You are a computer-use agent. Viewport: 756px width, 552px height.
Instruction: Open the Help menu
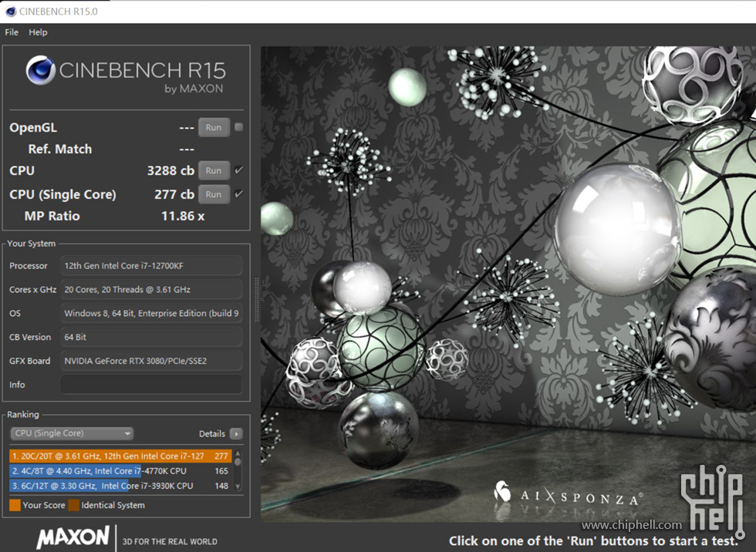[38, 32]
